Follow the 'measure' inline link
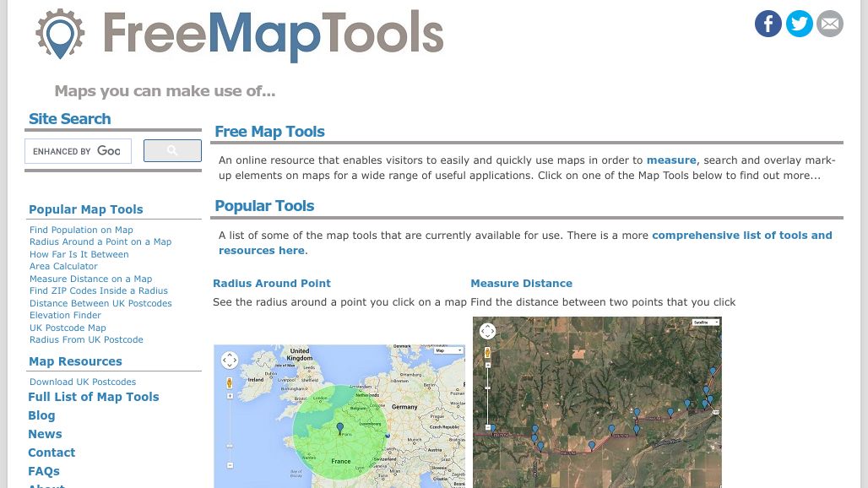868x488 pixels. 671,160
